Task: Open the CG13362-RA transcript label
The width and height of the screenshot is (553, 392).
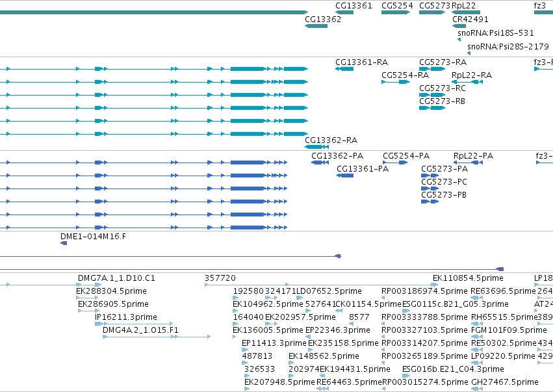Action: [x=331, y=140]
